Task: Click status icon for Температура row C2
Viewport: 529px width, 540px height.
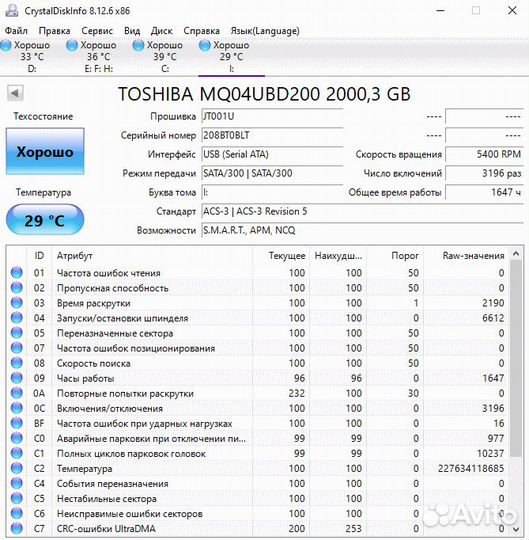Action: click(17, 468)
